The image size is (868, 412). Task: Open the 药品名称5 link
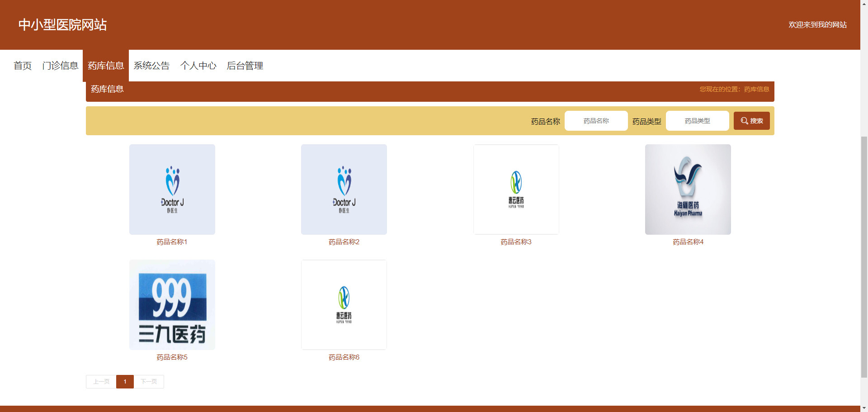tap(172, 357)
